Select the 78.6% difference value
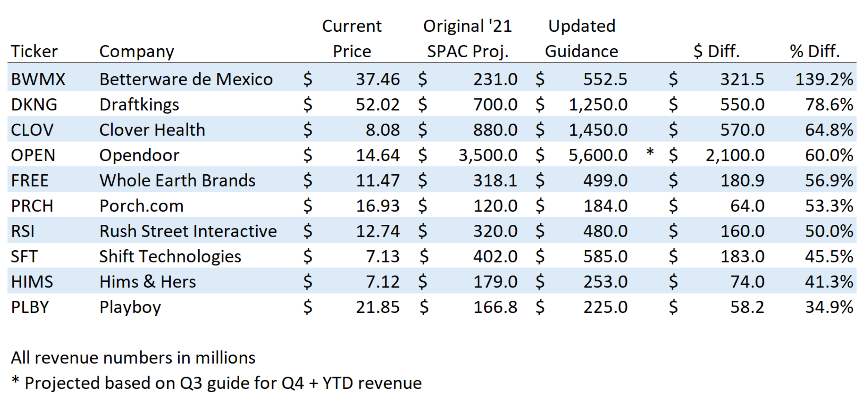Image resolution: width=868 pixels, height=402 pixels. click(829, 104)
